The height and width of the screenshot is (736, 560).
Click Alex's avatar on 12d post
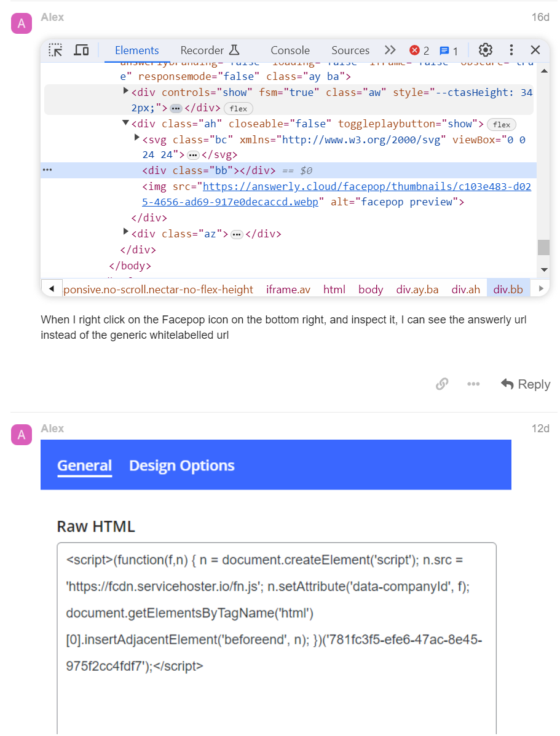pos(22,435)
